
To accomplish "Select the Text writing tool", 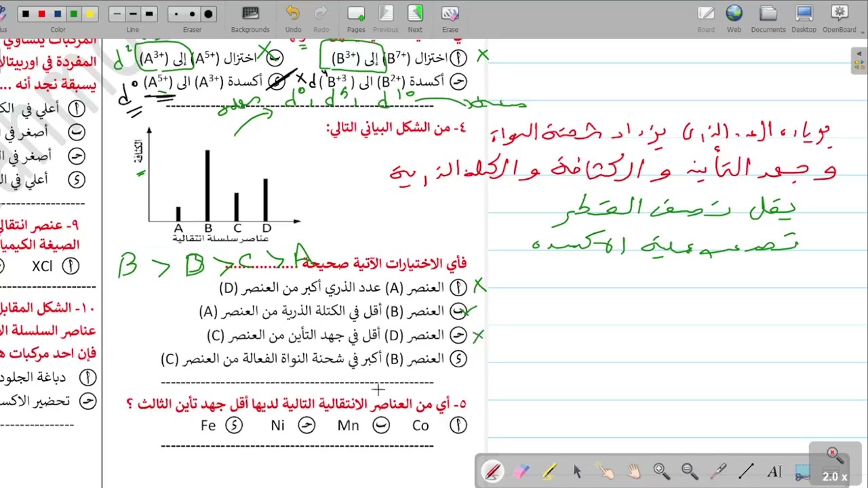I will [774, 471].
